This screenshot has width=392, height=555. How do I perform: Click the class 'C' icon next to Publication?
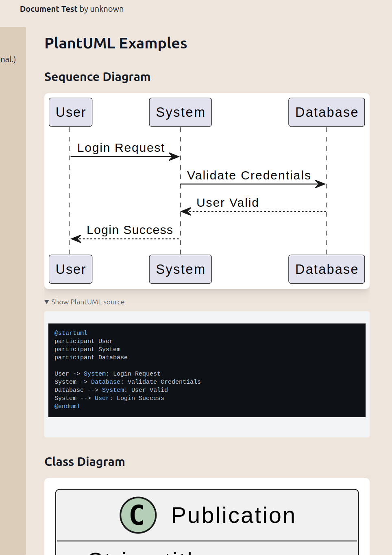tap(138, 515)
